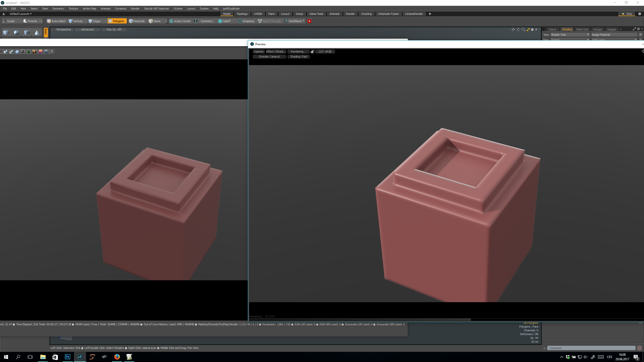This screenshot has height=362, width=644.
Task: Click the viewport rotate view icon
Action: click(x=518, y=30)
